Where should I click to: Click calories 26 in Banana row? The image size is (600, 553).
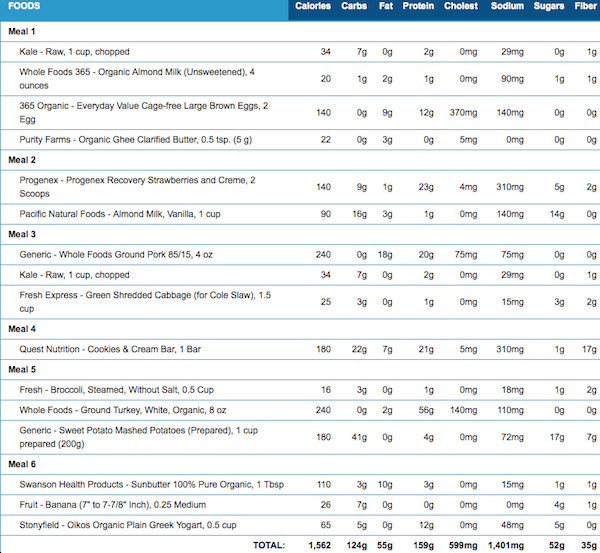tap(326, 504)
